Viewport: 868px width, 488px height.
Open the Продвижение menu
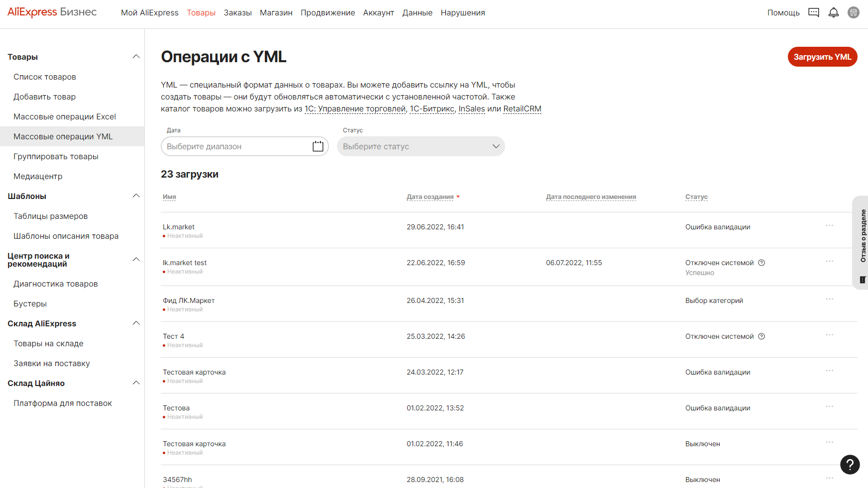coord(328,12)
